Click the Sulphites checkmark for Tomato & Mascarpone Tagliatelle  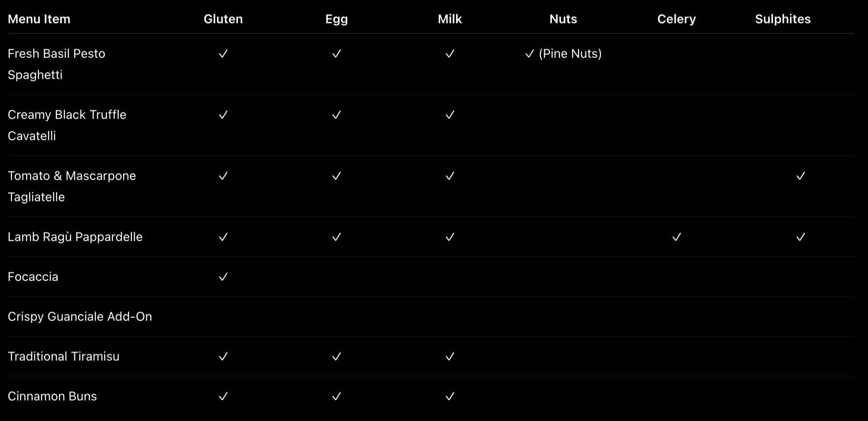click(801, 176)
